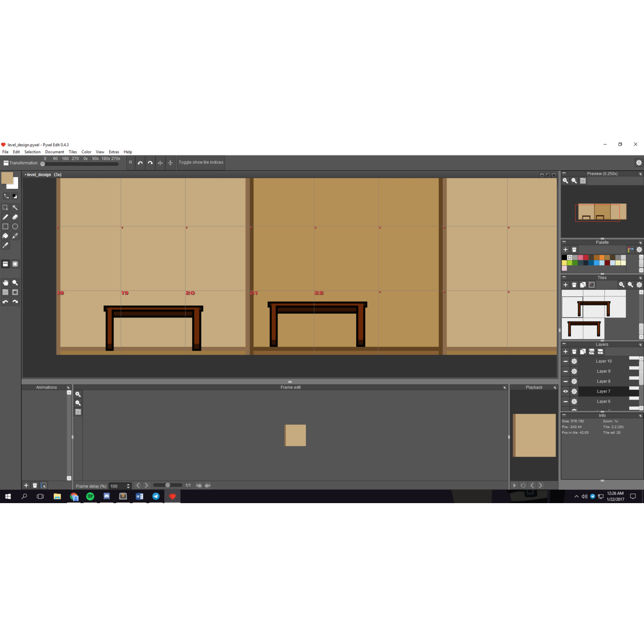Image resolution: width=644 pixels, height=644 pixels.
Task: Toggle visibility of Layer 8
Action: [566, 381]
